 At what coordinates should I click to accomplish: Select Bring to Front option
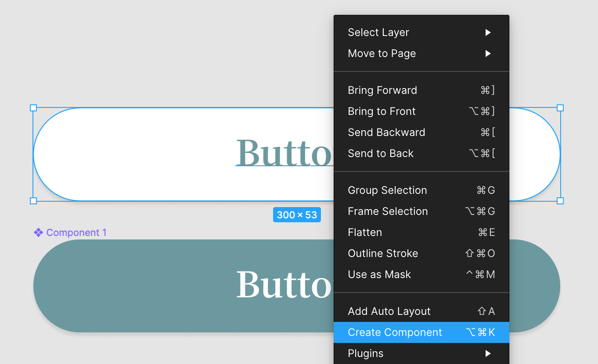[x=382, y=111]
